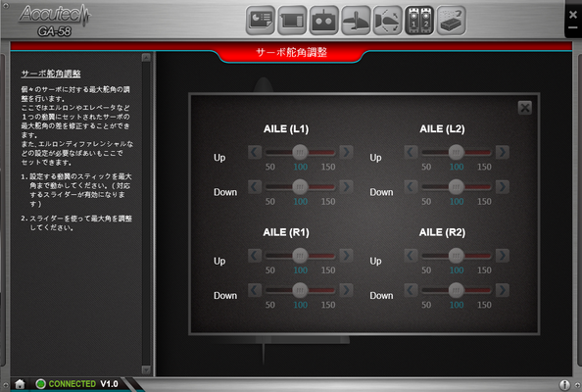Click the AILE (R1) Up slider knob
This screenshot has height=392, width=582.
click(300, 256)
